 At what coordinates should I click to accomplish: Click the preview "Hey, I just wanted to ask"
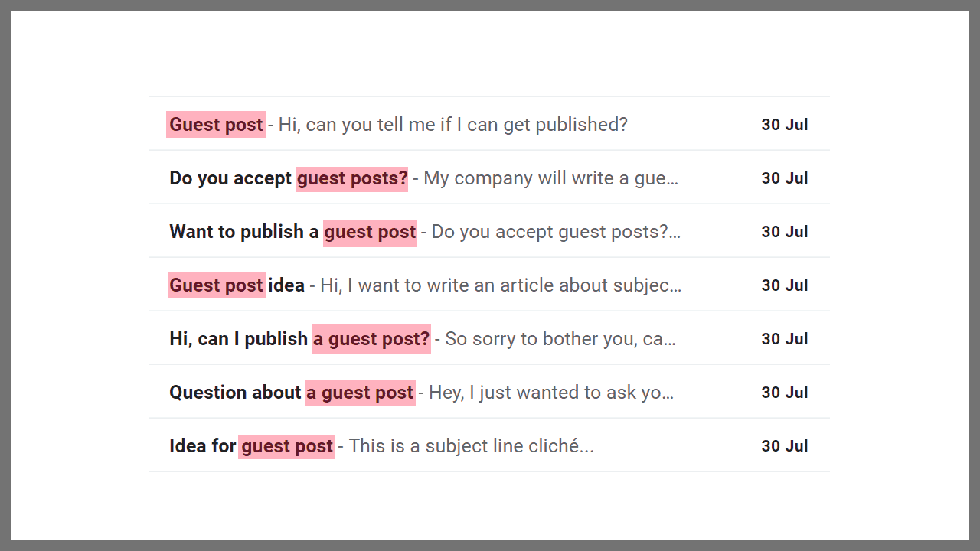click(551, 393)
